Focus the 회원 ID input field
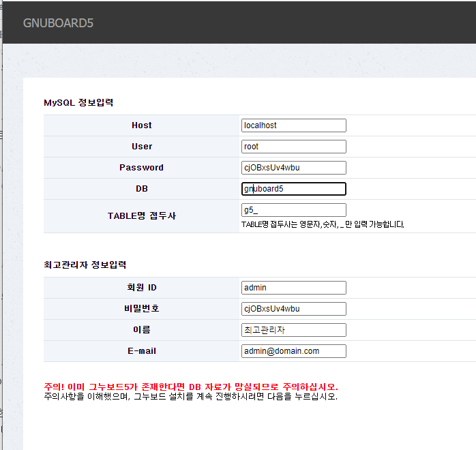 (293, 288)
